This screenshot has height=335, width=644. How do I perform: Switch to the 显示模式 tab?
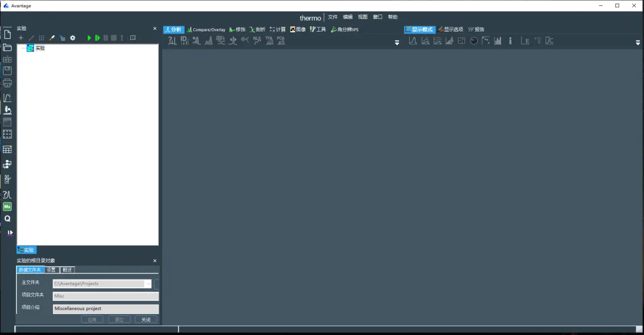click(x=420, y=30)
